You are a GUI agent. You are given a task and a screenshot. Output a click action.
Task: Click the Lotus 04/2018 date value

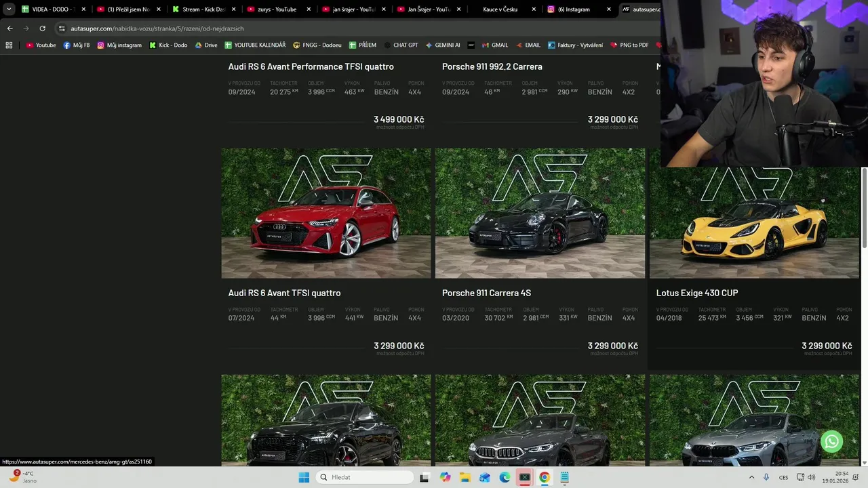[x=669, y=318]
